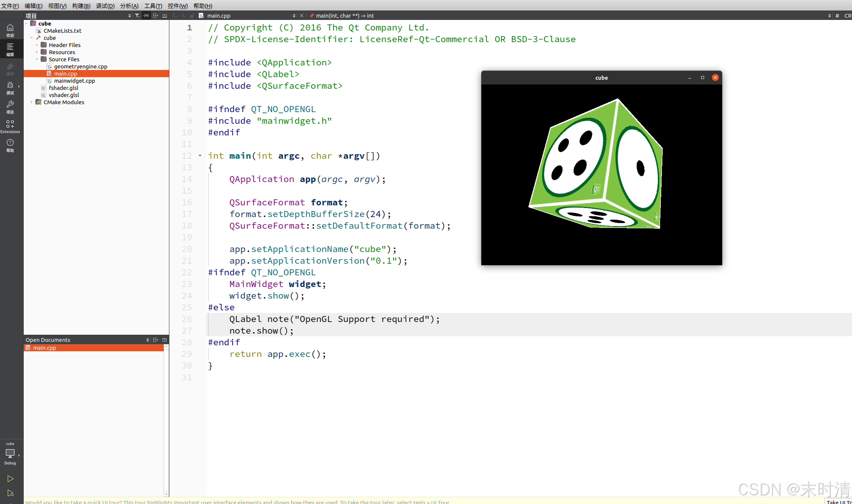Open the 调试(D) menu
The height and width of the screenshot is (504, 852).
click(x=105, y=6)
